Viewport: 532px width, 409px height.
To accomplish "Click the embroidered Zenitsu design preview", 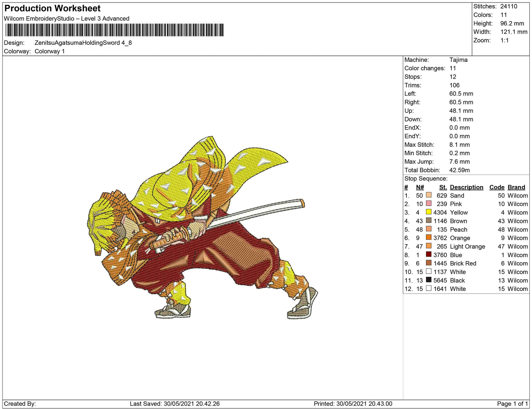I will point(202,228).
